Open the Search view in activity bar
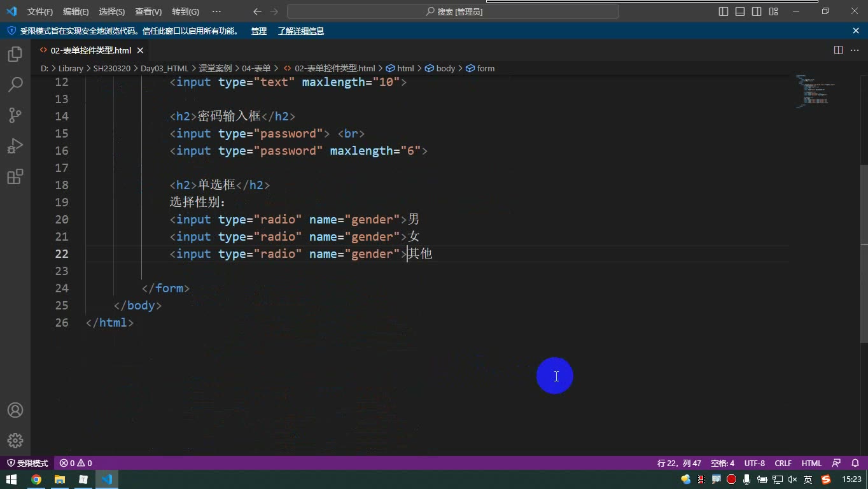Screen dimensions: 868x489 [x=15, y=85]
